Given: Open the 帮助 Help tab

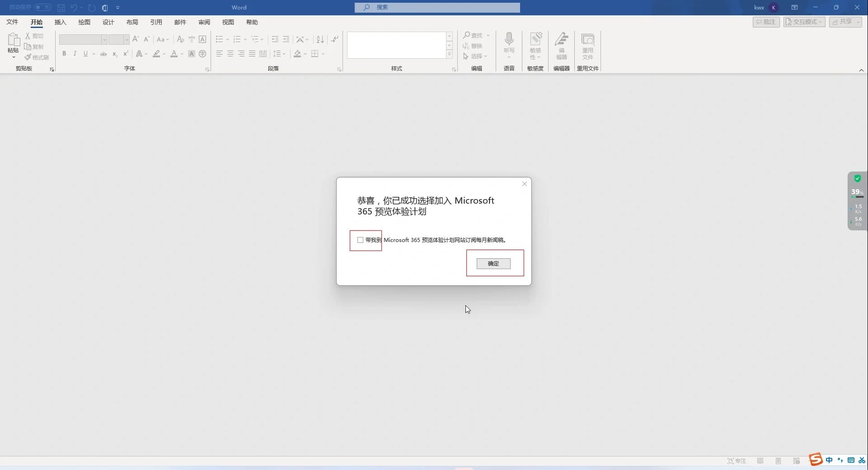Looking at the screenshot, I should pos(252,22).
